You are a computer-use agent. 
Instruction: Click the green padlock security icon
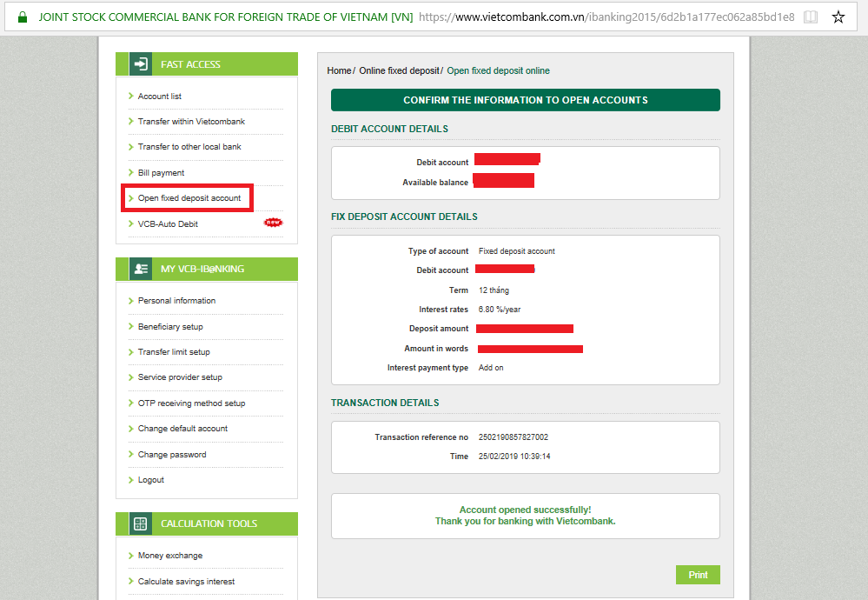coord(22,17)
